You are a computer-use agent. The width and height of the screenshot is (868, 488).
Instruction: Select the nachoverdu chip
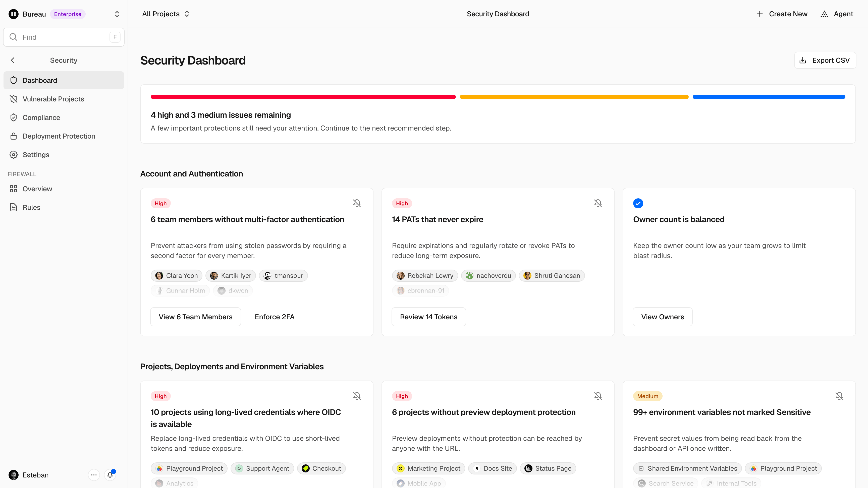tap(488, 275)
